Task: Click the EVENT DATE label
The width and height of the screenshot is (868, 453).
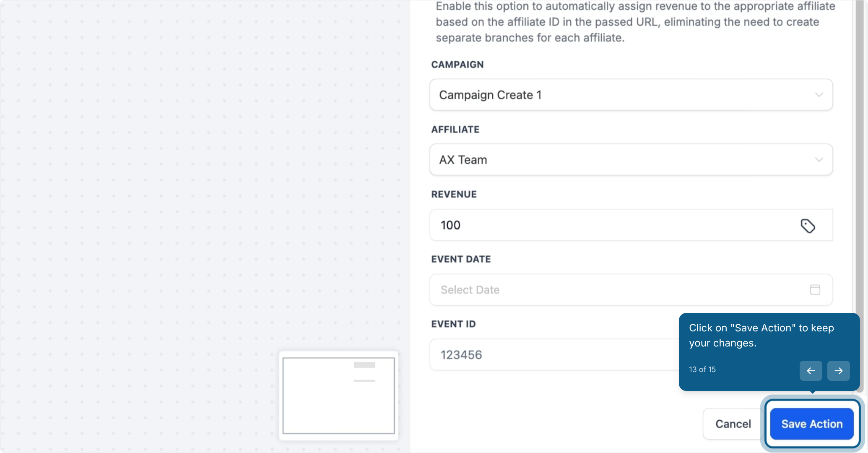Action: (461, 259)
